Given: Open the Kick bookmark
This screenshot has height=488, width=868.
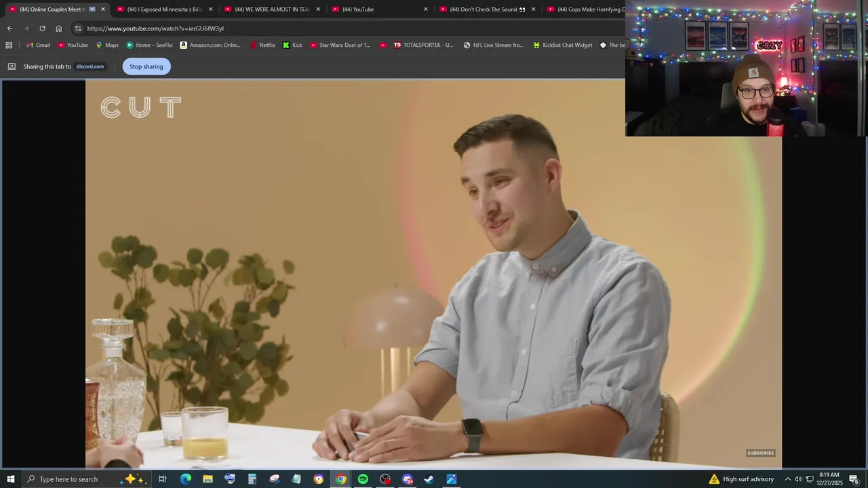Looking at the screenshot, I should (292, 45).
